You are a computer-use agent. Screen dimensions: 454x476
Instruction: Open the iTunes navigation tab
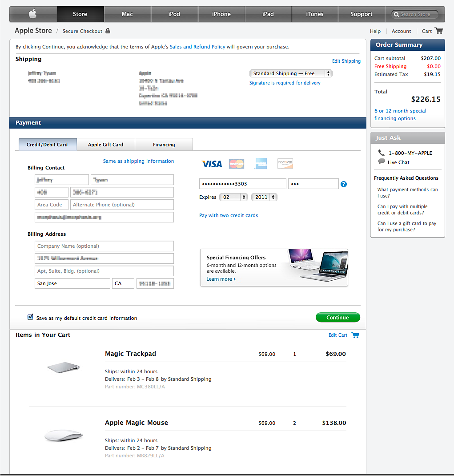[x=315, y=14]
